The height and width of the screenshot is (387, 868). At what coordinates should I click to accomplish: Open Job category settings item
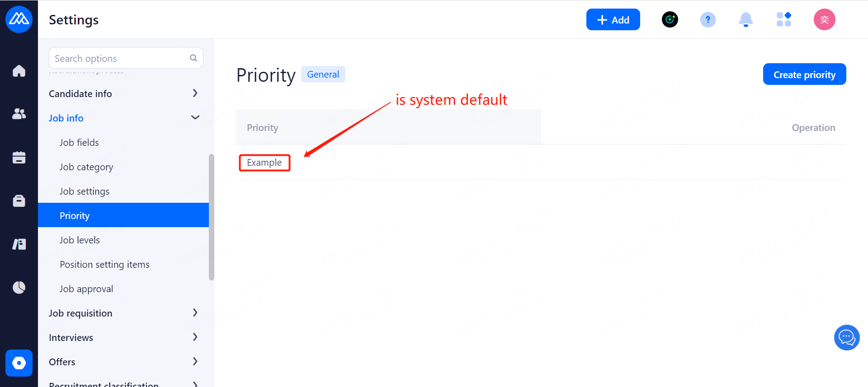86,167
